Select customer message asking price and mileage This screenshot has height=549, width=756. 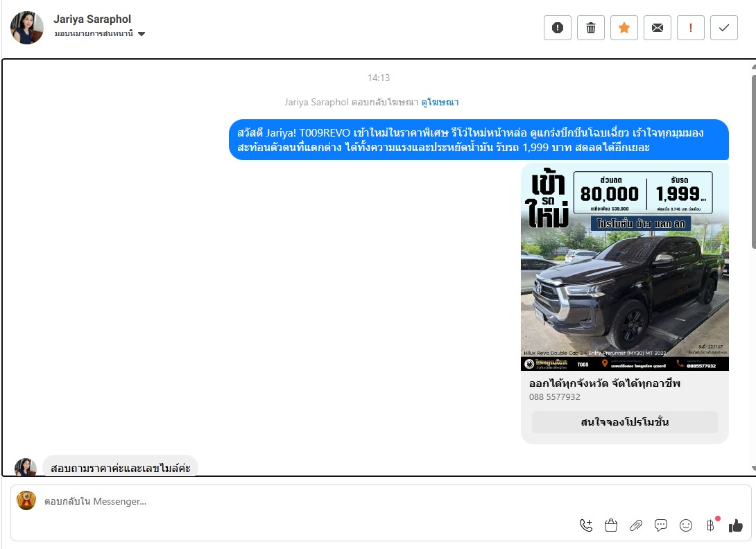point(121,467)
